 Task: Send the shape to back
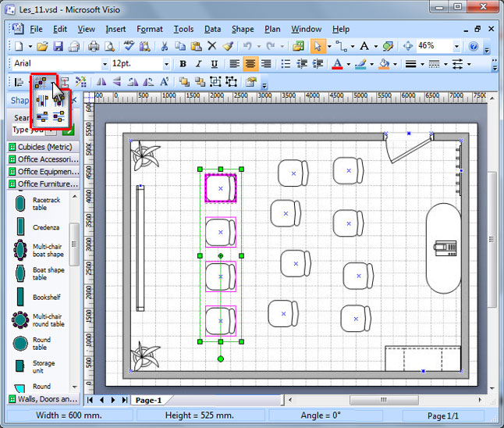coord(200,82)
